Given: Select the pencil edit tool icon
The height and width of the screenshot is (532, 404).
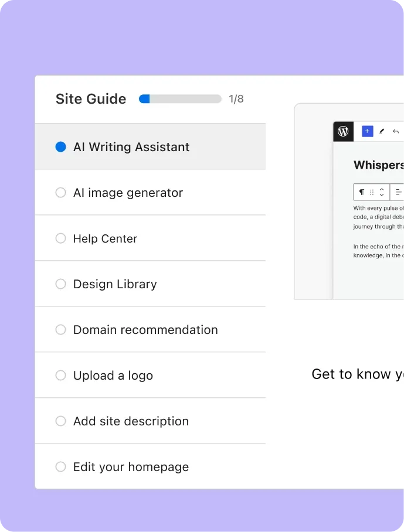Looking at the screenshot, I should coord(382,132).
